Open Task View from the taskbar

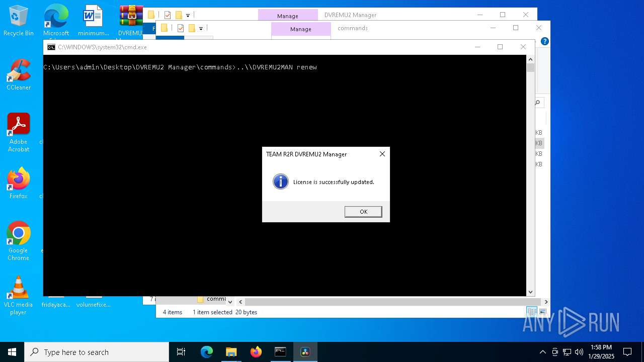(181, 352)
